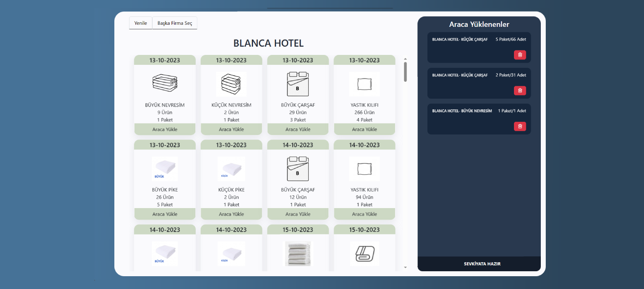
Task: Load BÜYÜK PİKE 26 Ürün onto vehicle
Action: 165,214
